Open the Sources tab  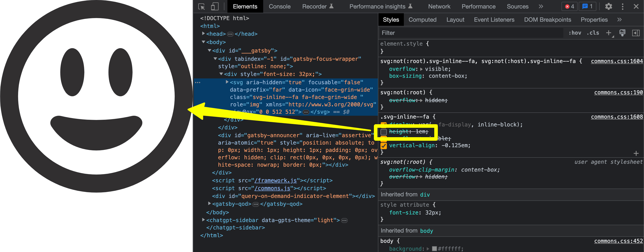pos(517,6)
